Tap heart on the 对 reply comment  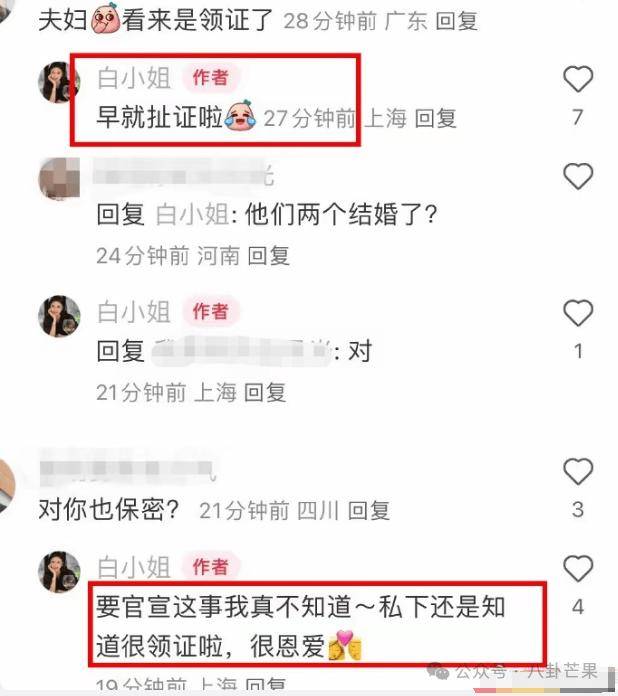pyautogui.click(x=578, y=313)
